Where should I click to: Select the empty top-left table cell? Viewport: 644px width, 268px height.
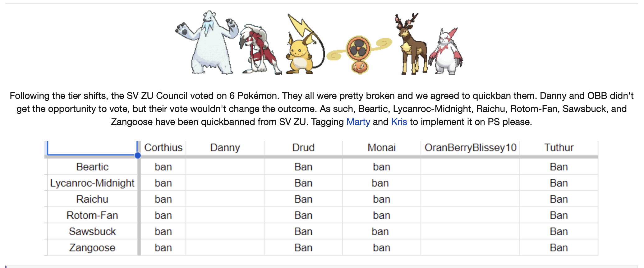[x=92, y=148]
